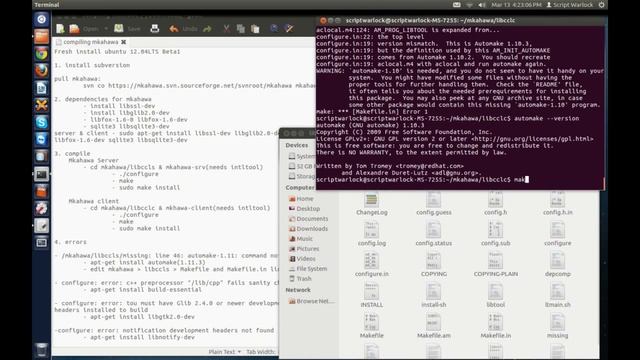
Task: Select the missing file icon
Action: 557,322
